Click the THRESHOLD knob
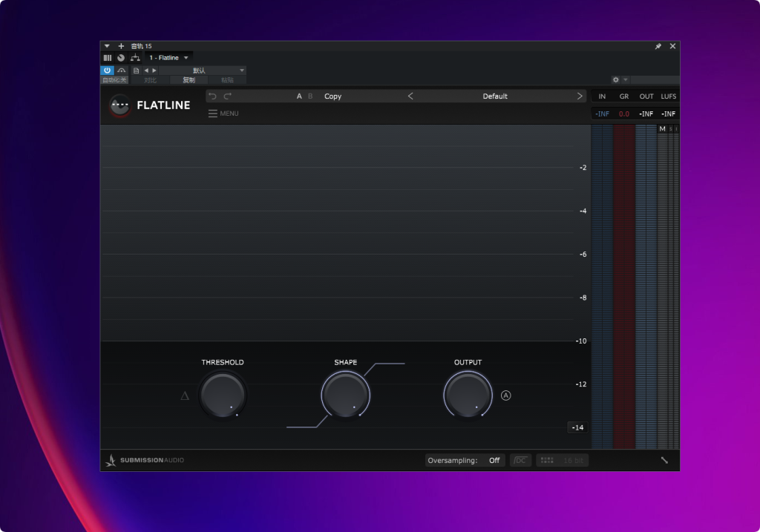Image resolution: width=760 pixels, height=532 pixels. coord(223,395)
